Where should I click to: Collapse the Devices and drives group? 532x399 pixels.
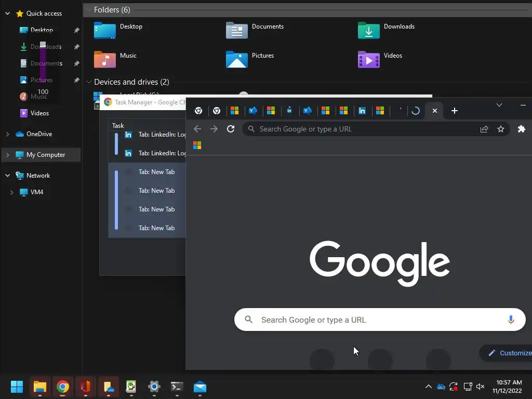pyautogui.click(x=88, y=82)
